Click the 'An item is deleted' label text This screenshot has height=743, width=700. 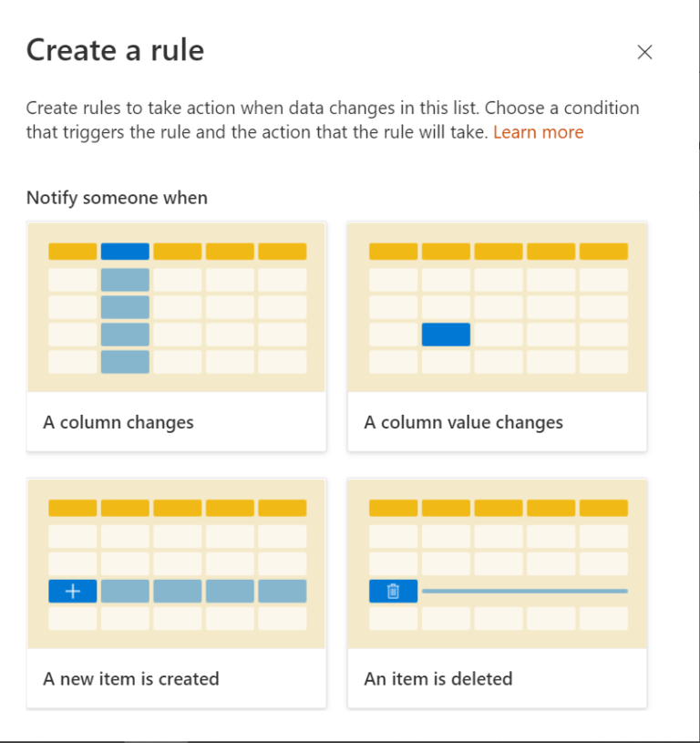click(x=440, y=678)
